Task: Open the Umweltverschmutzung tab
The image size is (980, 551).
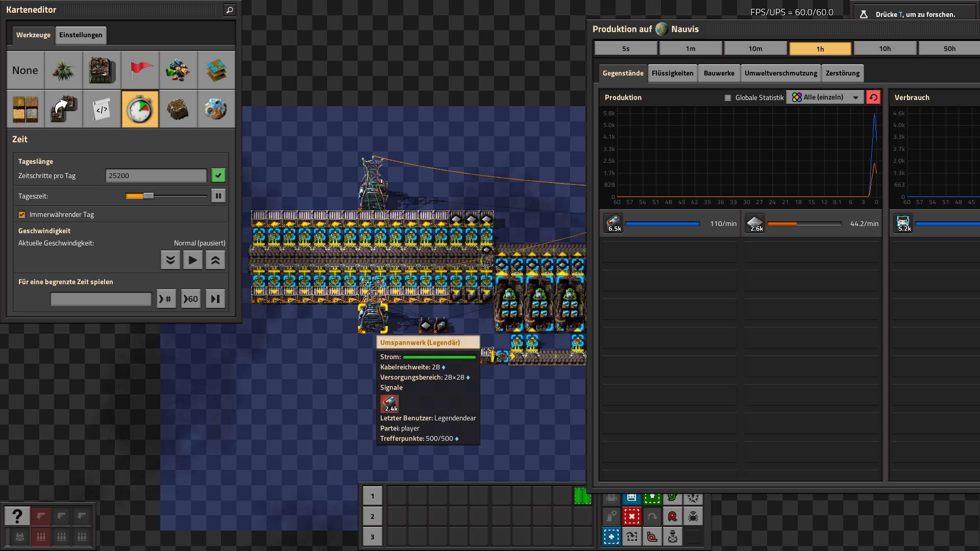Action: 780,73
